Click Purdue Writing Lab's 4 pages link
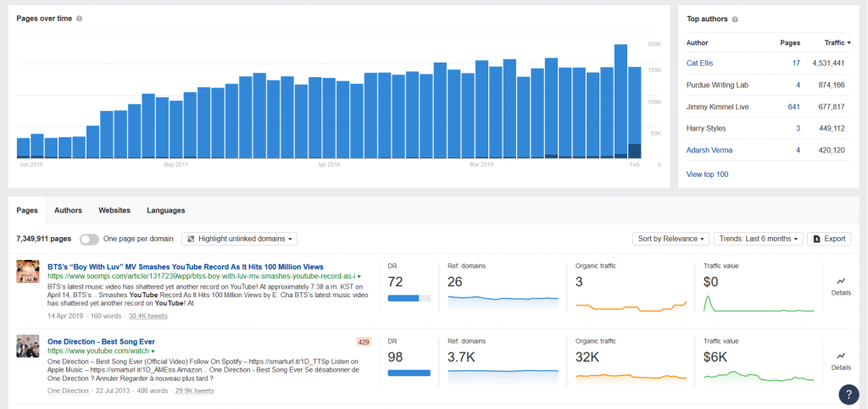 (798, 86)
